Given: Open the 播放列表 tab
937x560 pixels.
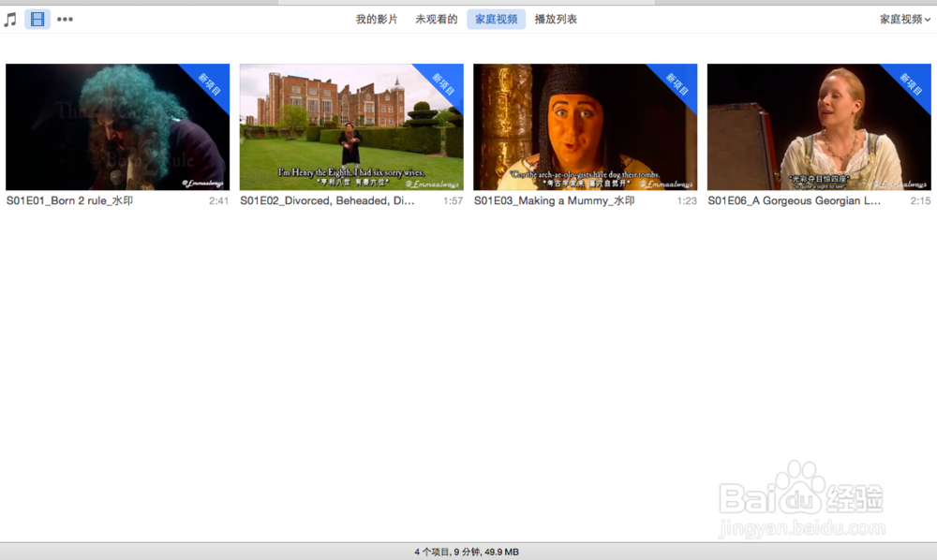Looking at the screenshot, I should point(556,19).
